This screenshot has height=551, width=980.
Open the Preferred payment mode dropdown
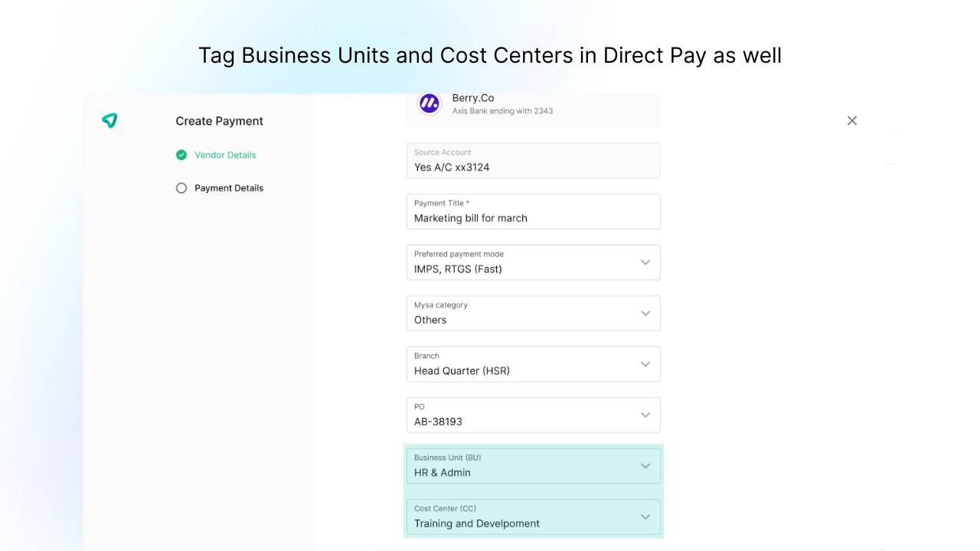(x=533, y=262)
